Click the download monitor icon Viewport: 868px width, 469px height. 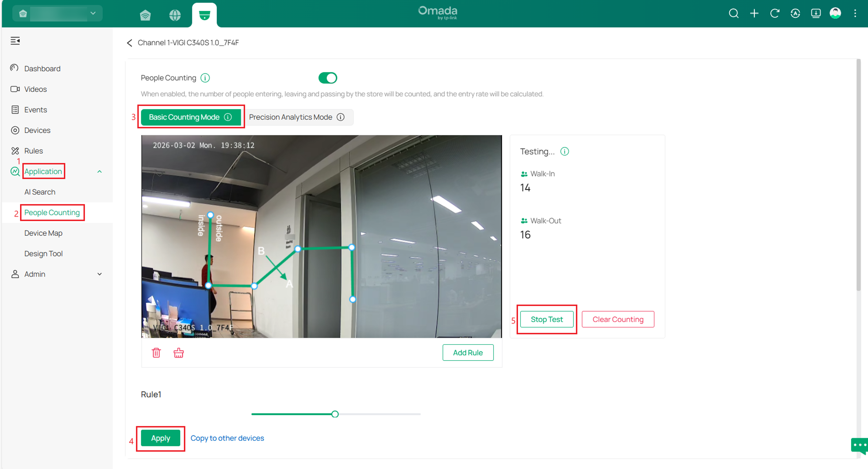coord(816,14)
